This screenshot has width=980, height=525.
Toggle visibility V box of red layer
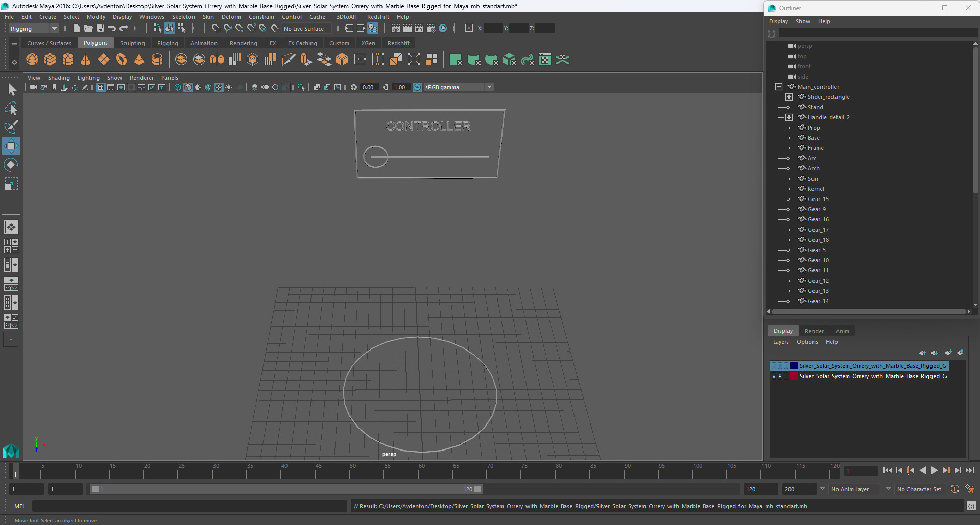pyautogui.click(x=774, y=376)
